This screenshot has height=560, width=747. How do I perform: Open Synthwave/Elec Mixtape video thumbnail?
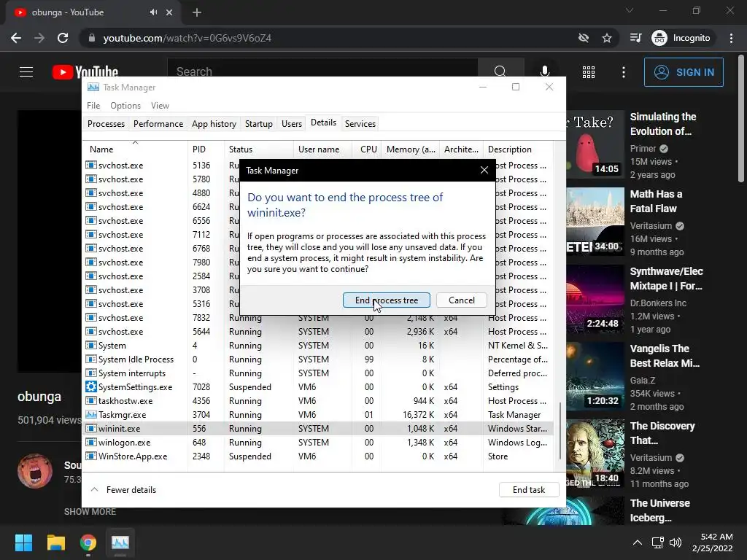[x=595, y=298]
